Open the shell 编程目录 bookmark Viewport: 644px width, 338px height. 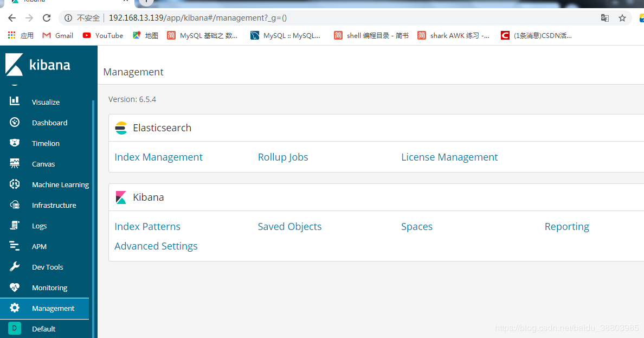tap(371, 35)
